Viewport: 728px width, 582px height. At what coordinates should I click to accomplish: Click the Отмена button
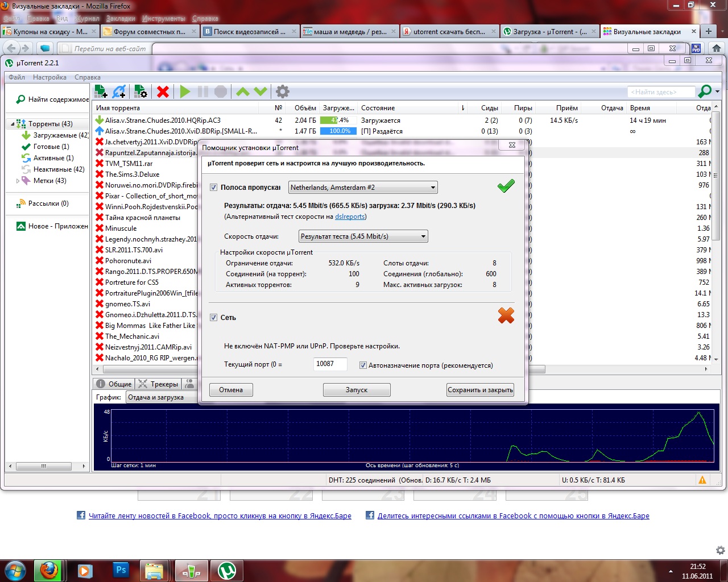click(x=231, y=390)
